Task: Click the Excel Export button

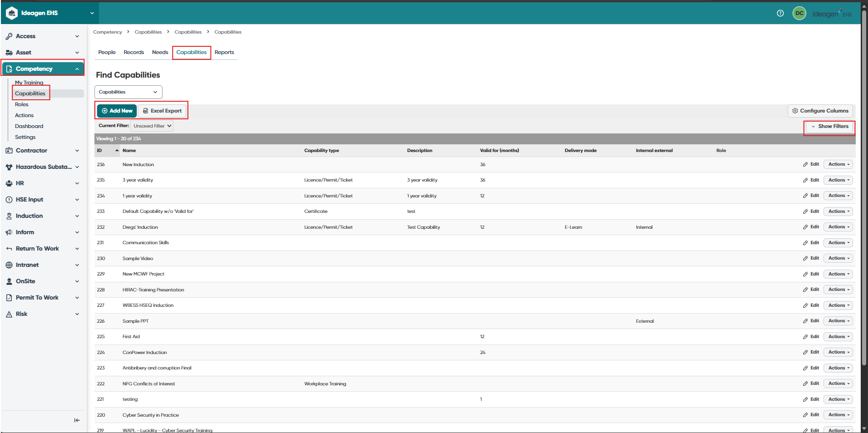Action: (x=162, y=111)
